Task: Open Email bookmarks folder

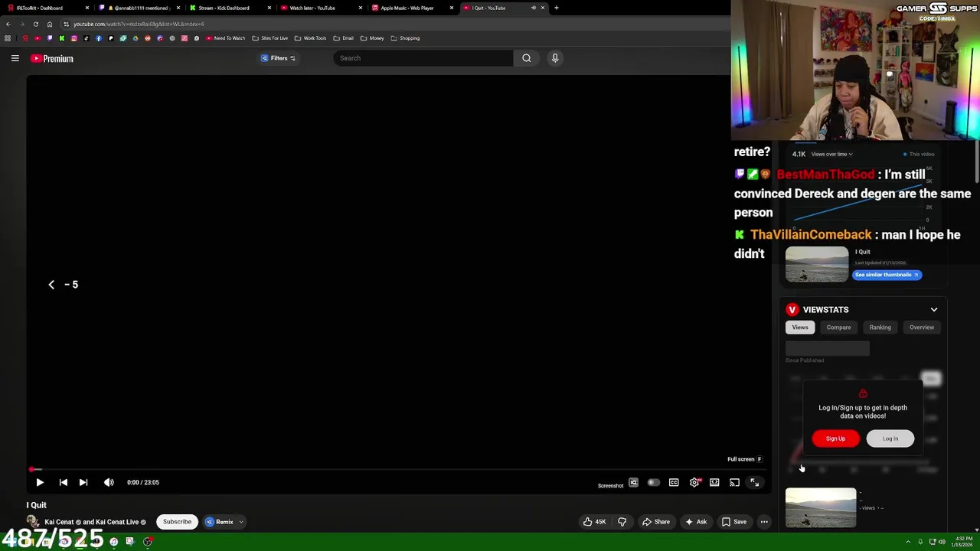Action: tap(344, 38)
